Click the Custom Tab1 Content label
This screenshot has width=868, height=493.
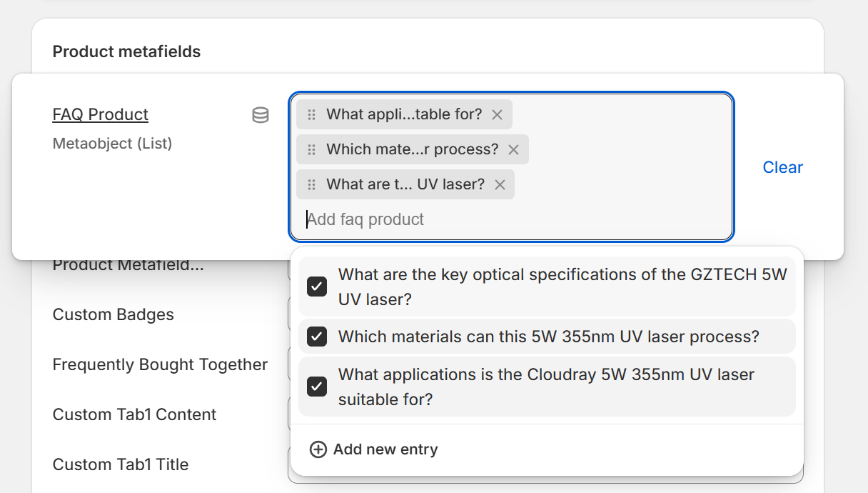point(134,414)
